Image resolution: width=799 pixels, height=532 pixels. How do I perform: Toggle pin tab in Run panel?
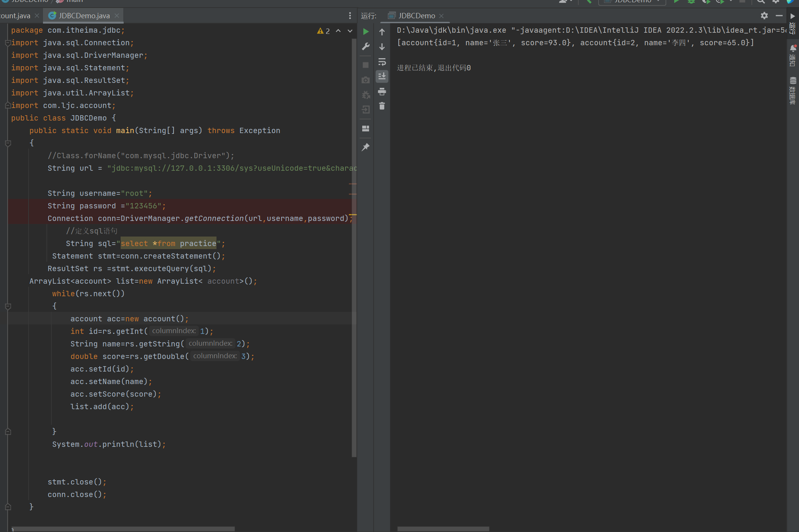click(x=366, y=147)
